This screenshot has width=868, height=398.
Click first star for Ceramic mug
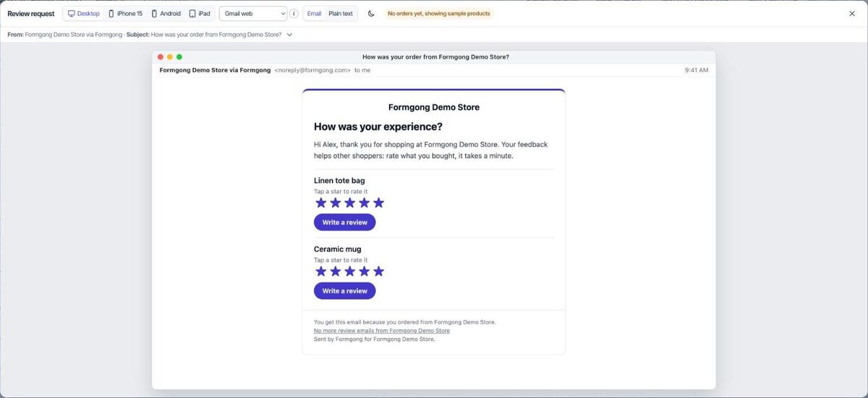coord(321,271)
